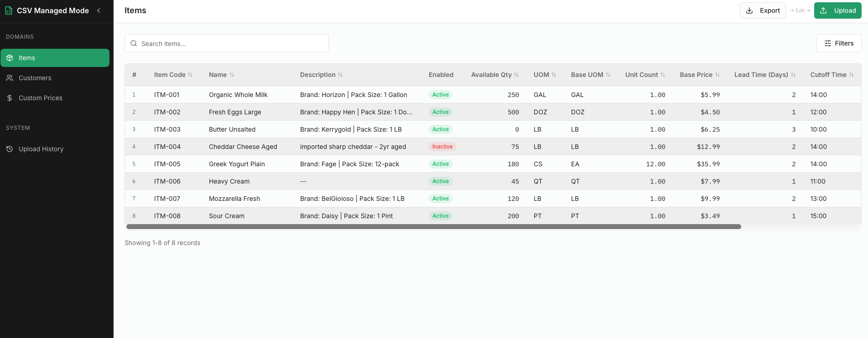This screenshot has width=868, height=338.
Task: Click the Items page title
Action: (135, 10)
